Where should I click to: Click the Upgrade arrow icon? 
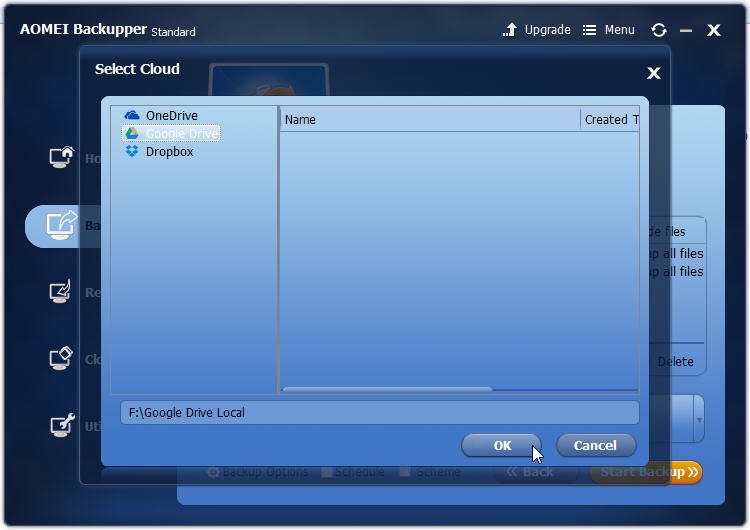[x=510, y=30]
